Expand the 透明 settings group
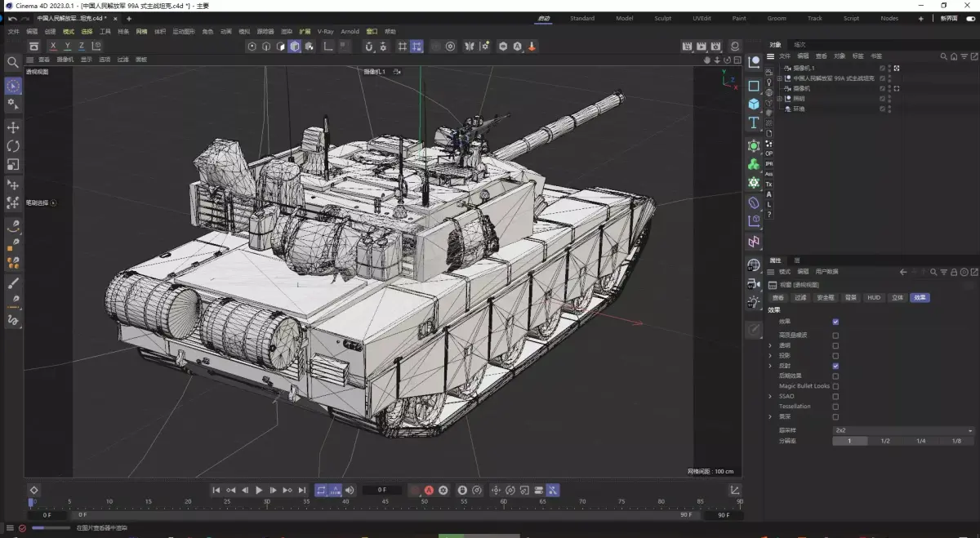The width and height of the screenshot is (980, 538). click(x=770, y=345)
